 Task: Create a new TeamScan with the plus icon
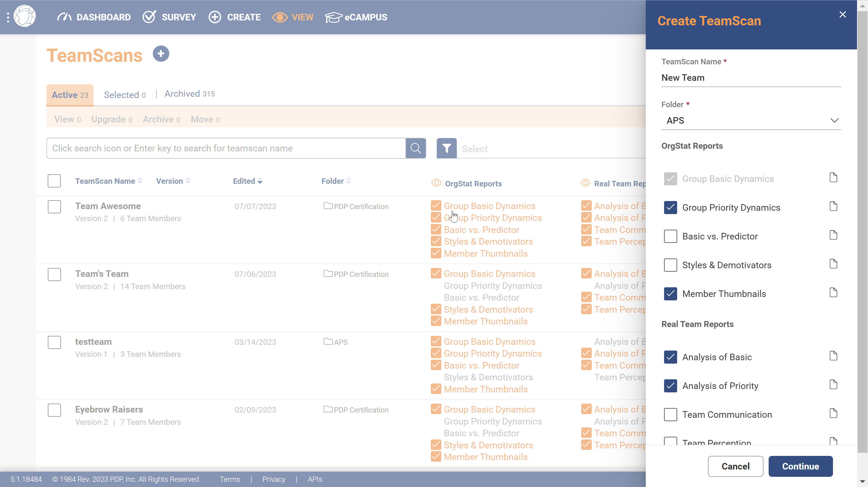[x=161, y=54]
